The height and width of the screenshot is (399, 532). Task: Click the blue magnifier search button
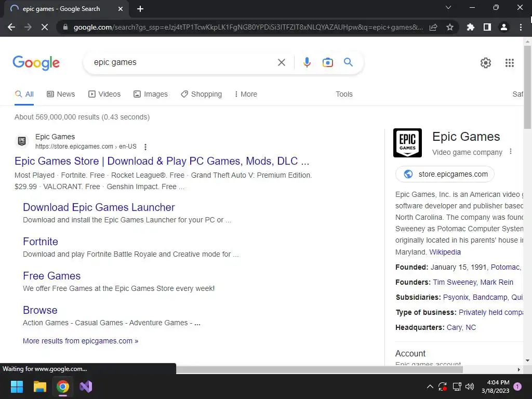click(x=348, y=62)
